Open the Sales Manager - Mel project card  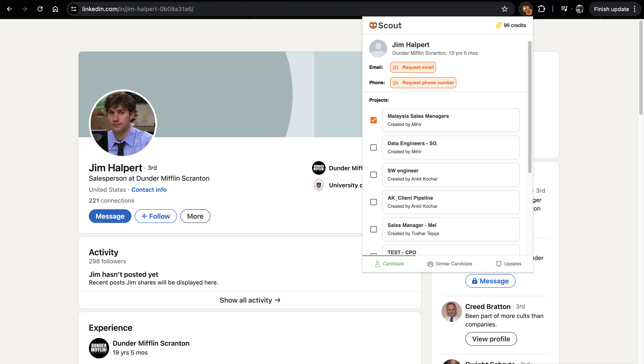(x=450, y=229)
